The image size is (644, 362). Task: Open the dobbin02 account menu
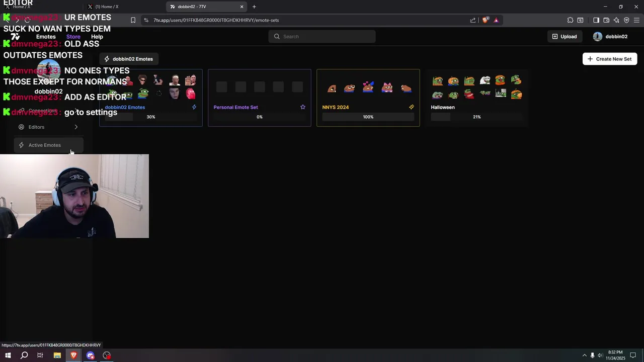tap(610, 36)
